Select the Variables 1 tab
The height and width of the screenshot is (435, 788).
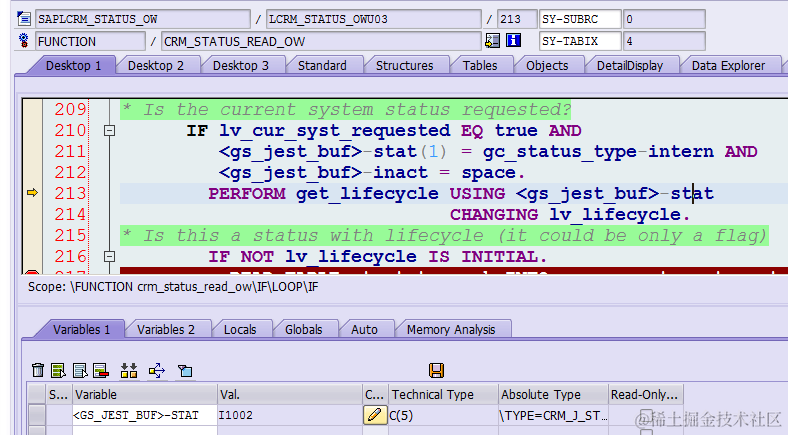click(x=81, y=330)
